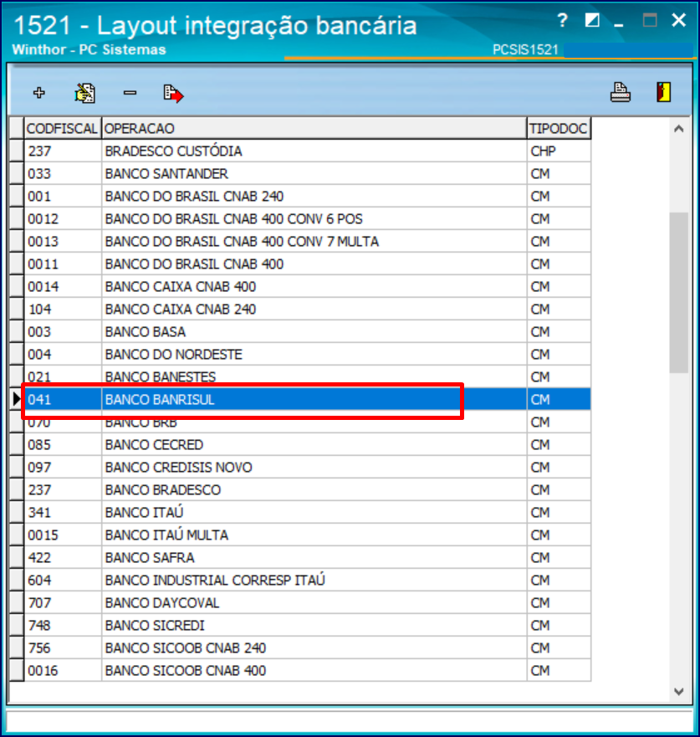Click scrollbar up arrow

678,128
